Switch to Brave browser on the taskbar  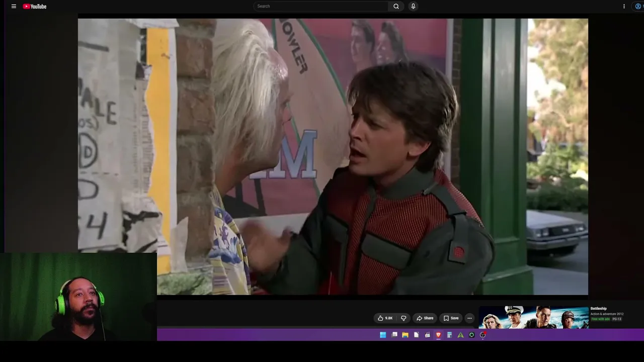coord(438,335)
